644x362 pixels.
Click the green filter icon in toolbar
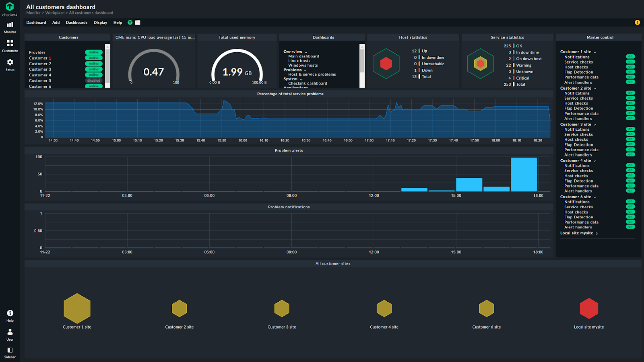130,23
